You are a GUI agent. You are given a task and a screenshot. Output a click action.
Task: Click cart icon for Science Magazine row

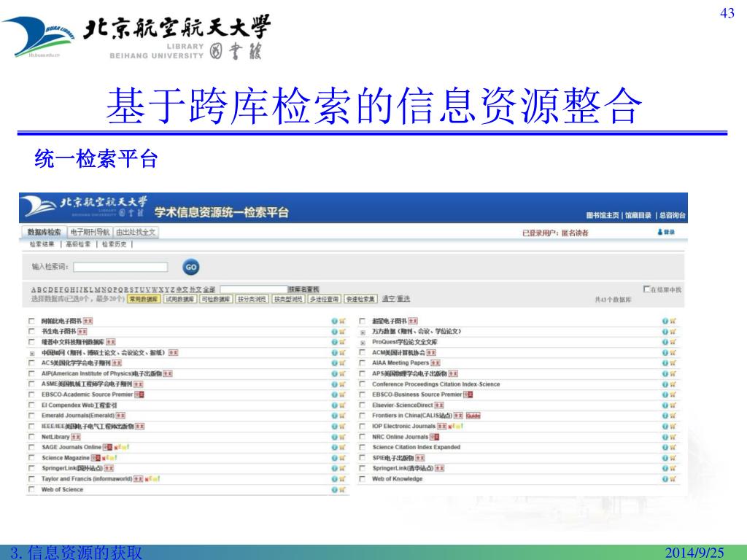[x=342, y=458]
